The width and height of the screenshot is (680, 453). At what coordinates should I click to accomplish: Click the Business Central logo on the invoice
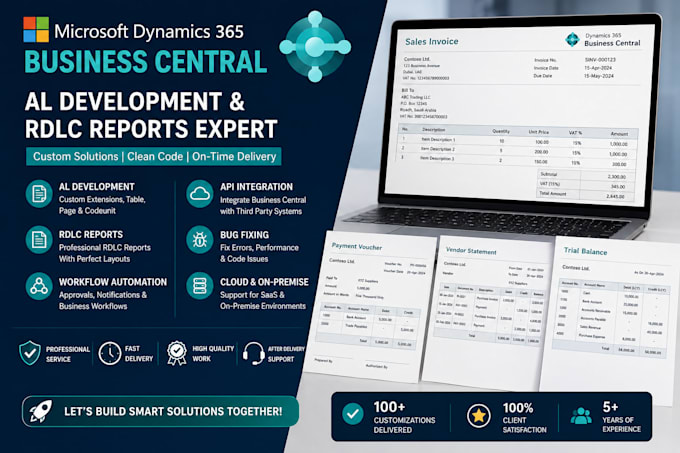572,39
